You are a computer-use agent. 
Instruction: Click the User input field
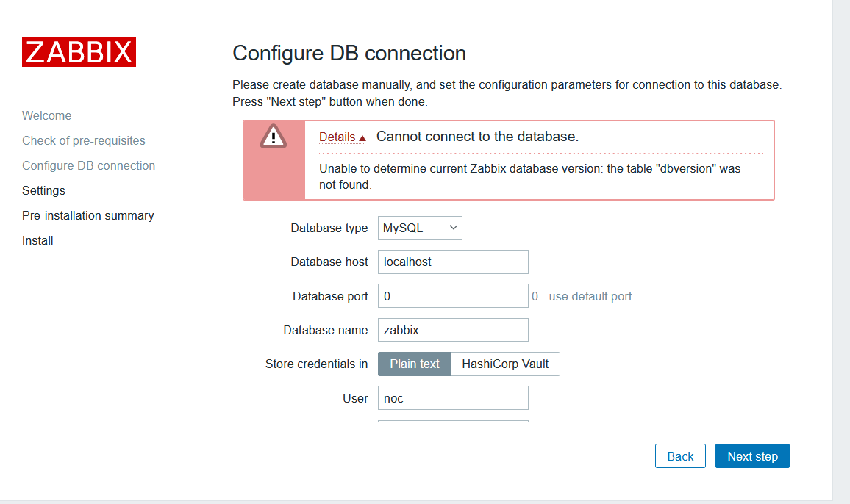pyautogui.click(x=453, y=398)
